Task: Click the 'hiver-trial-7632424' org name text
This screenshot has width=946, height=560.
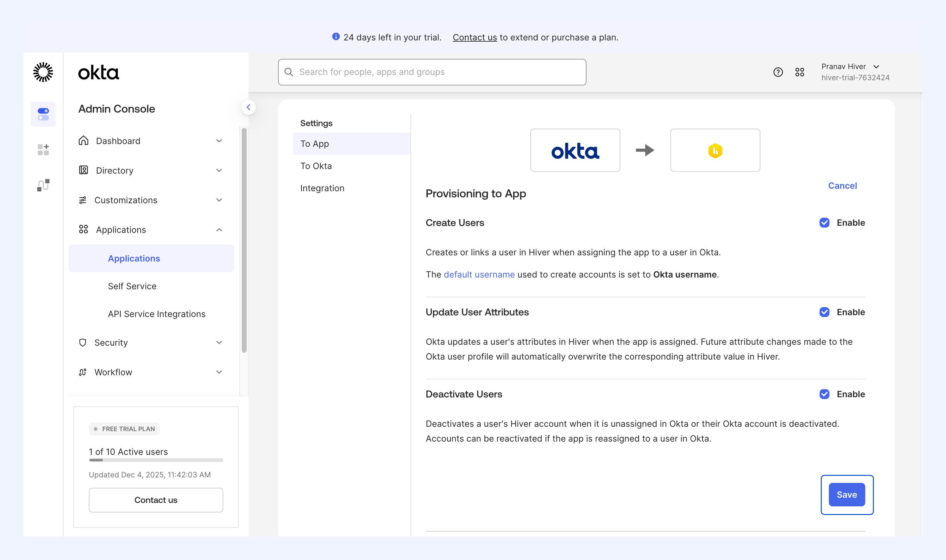Action: point(855,77)
